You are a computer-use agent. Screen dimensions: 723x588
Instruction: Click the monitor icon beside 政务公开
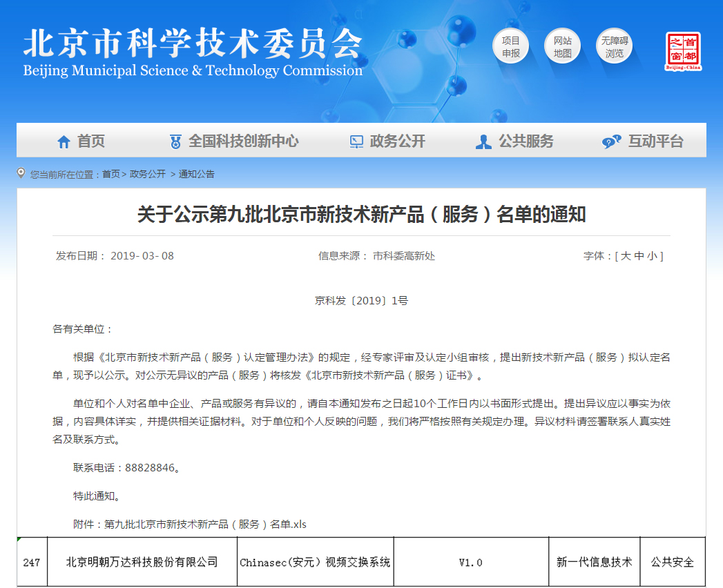(x=356, y=142)
